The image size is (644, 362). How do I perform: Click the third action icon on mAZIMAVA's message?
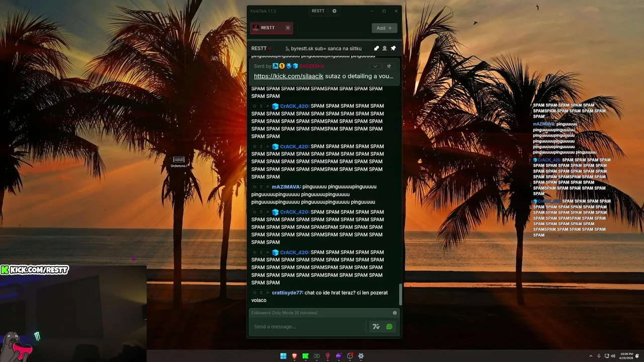pos(267,187)
